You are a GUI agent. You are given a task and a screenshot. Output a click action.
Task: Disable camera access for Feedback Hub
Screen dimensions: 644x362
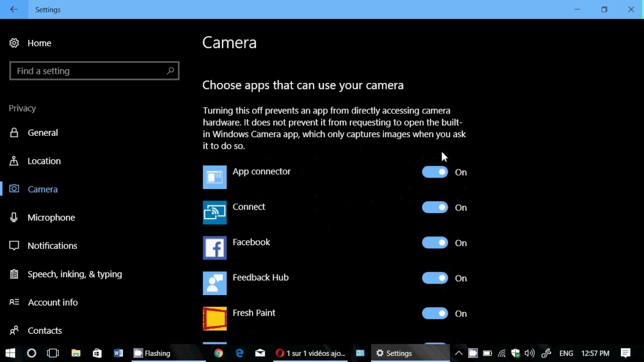click(x=435, y=278)
